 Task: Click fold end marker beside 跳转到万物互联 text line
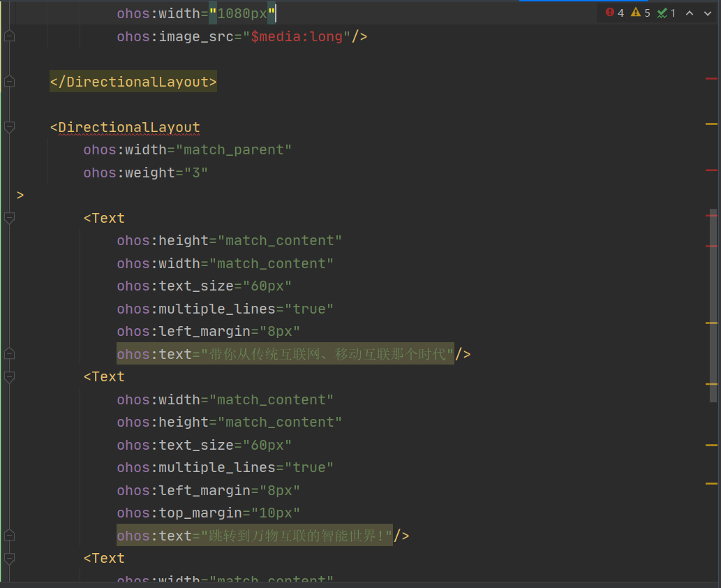pos(9,536)
